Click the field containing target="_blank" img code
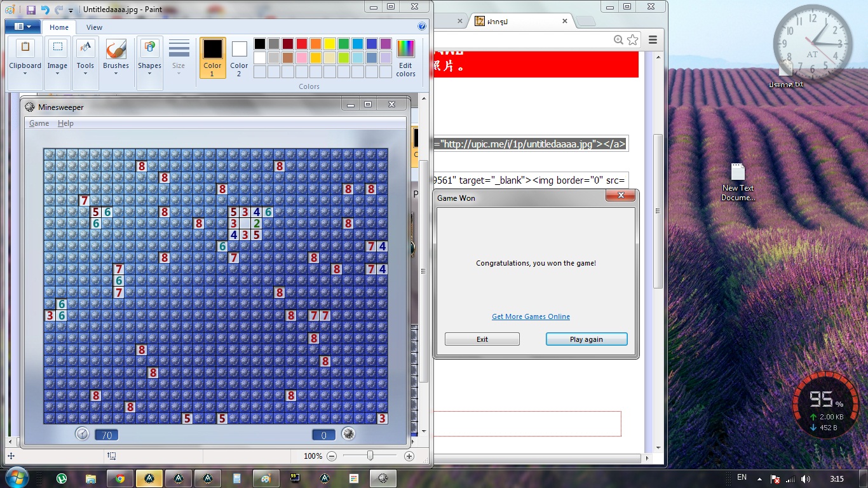 (531, 180)
